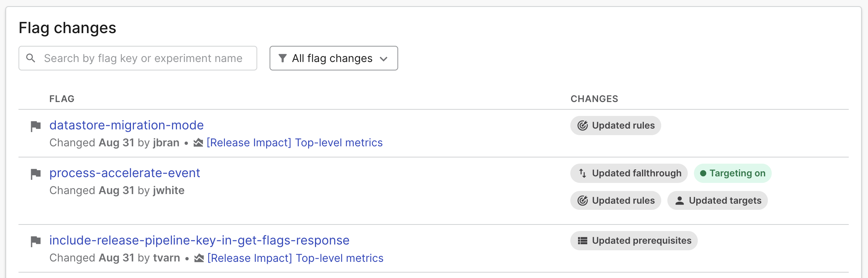Click the target icon on the first Updated rules badge

click(x=582, y=126)
